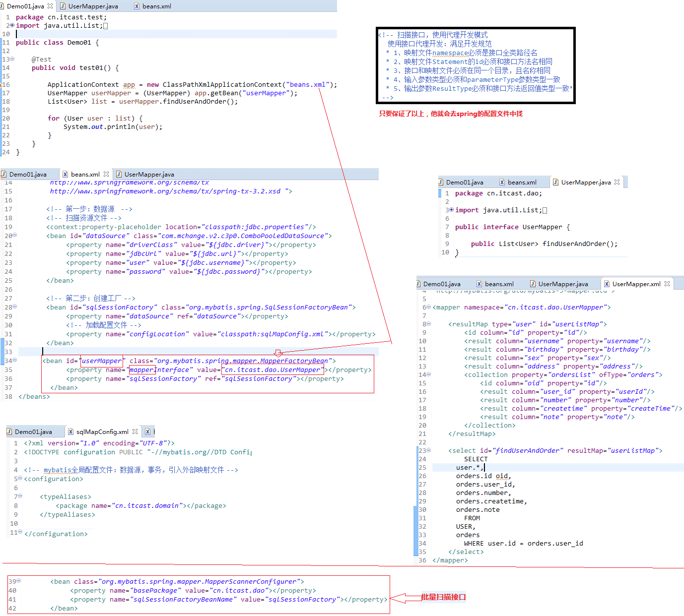Place cursor on findUserAndOrder interface method declaration
This screenshot has width=684, height=616.
coord(579,244)
